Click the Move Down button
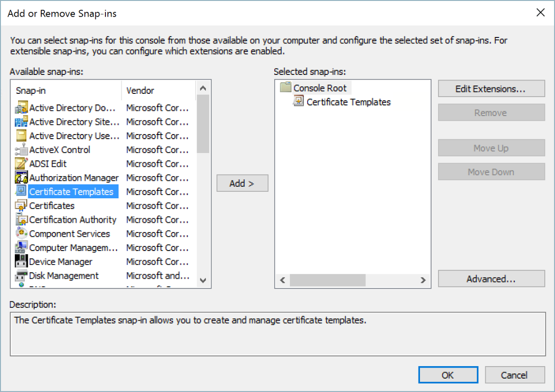 pos(492,172)
